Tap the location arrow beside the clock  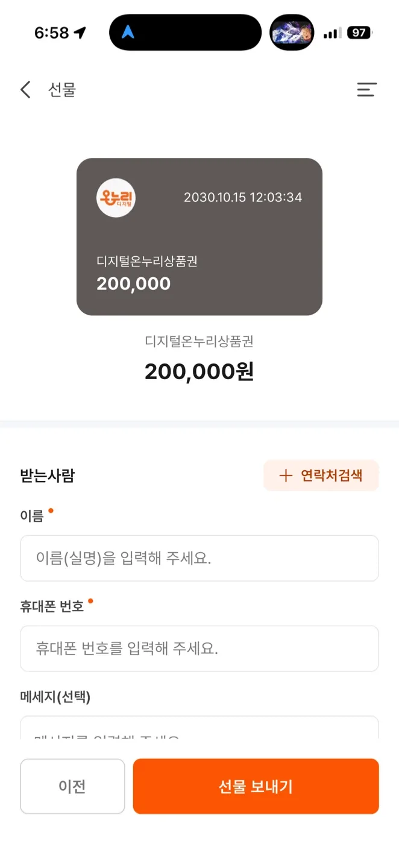[80, 33]
